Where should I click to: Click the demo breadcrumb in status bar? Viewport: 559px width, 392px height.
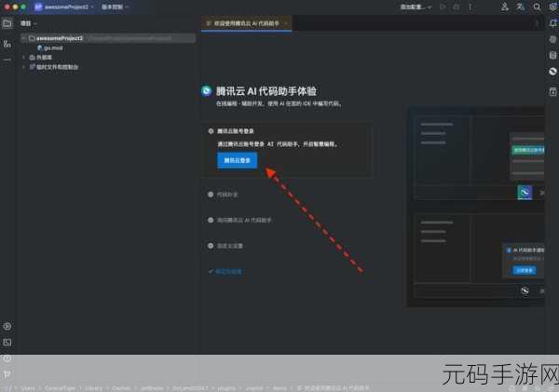(x=279, y=388)
